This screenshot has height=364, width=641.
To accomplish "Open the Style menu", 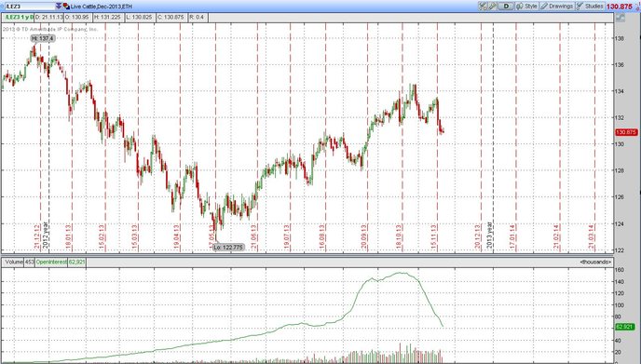I will pyautogui.click(x=527, y=7).
